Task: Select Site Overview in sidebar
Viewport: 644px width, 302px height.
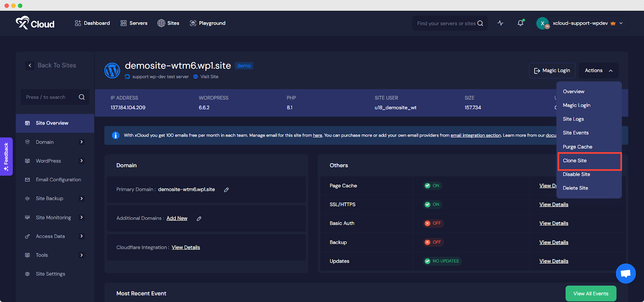Action: 55,123
